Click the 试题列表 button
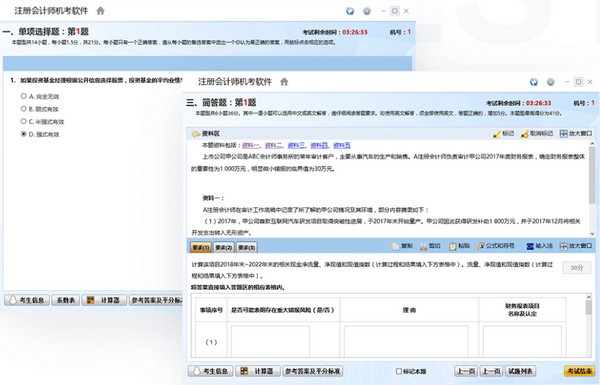600x385 pixels. 520,371
